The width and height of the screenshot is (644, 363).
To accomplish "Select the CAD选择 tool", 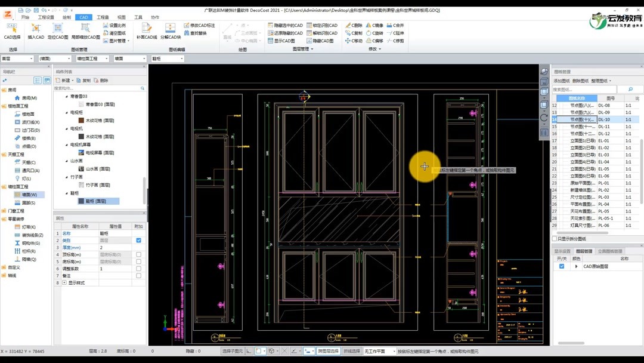I will [x=12, y=31].
